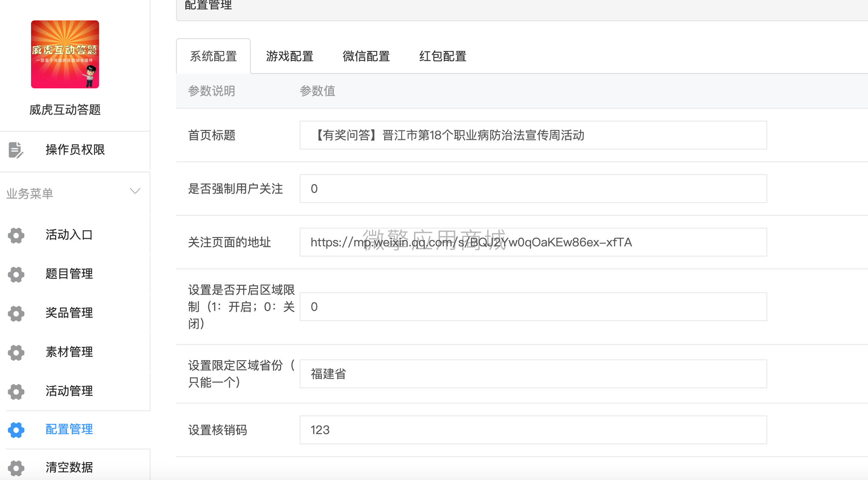
Task: Click the 首页标题 input field
Action: click(x=533, y=135)
